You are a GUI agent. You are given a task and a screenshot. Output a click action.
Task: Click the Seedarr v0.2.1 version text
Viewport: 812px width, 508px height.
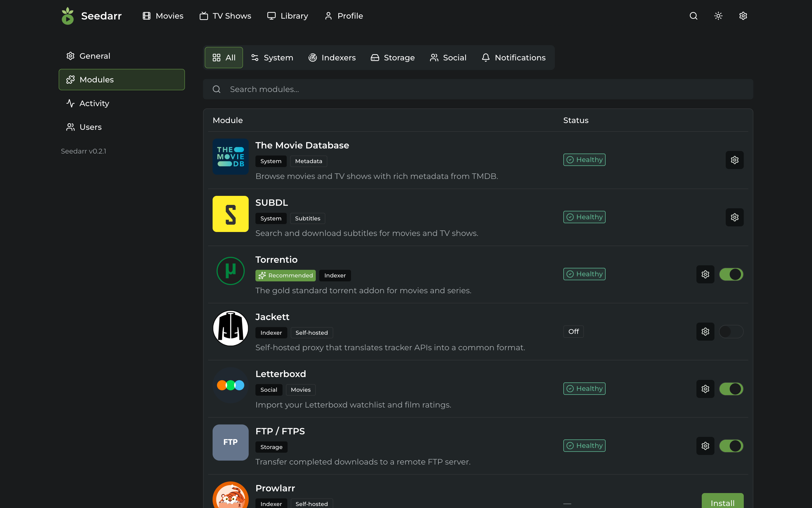click(x=83, y=151)
